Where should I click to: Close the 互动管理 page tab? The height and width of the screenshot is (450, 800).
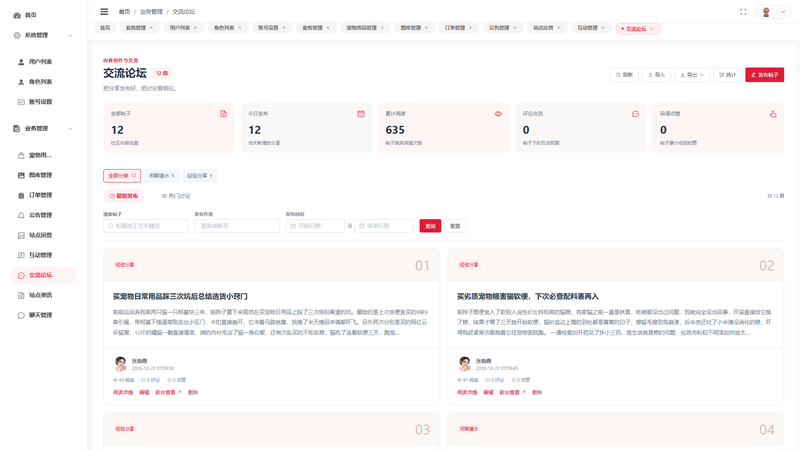click(x=603, y=28)
